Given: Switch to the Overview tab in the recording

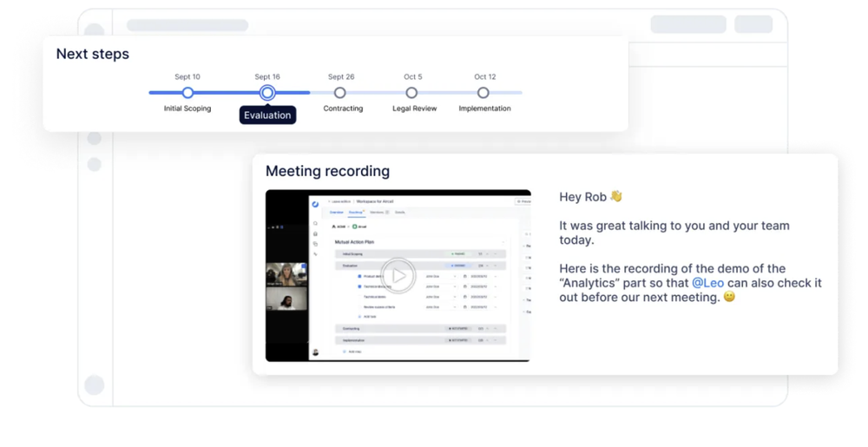Looking at the screenshot, I should click(x=337, y=213).
